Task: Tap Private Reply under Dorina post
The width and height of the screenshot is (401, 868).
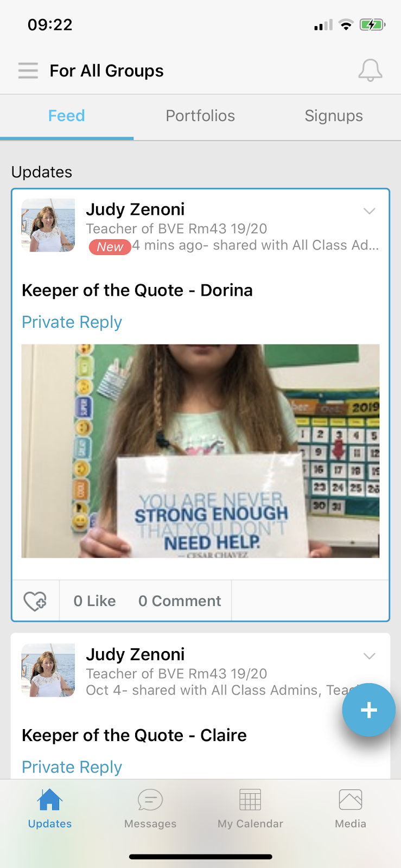Action: (x=72, y=322)
